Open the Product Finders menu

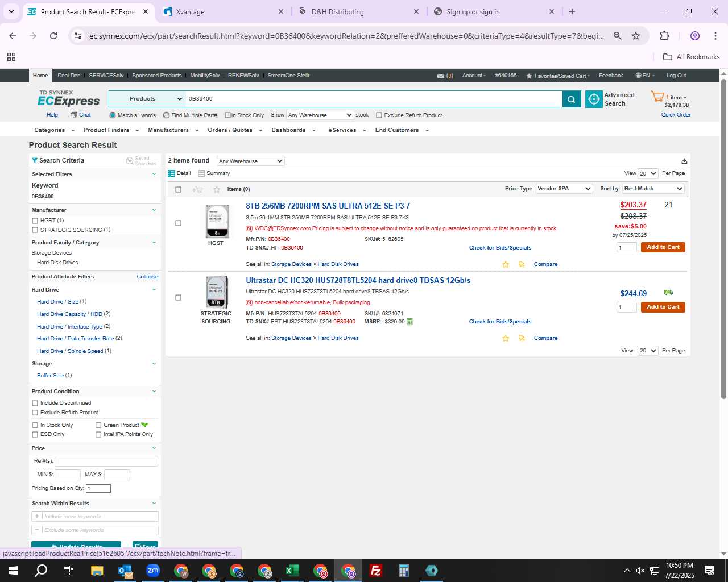pos(111,130)
